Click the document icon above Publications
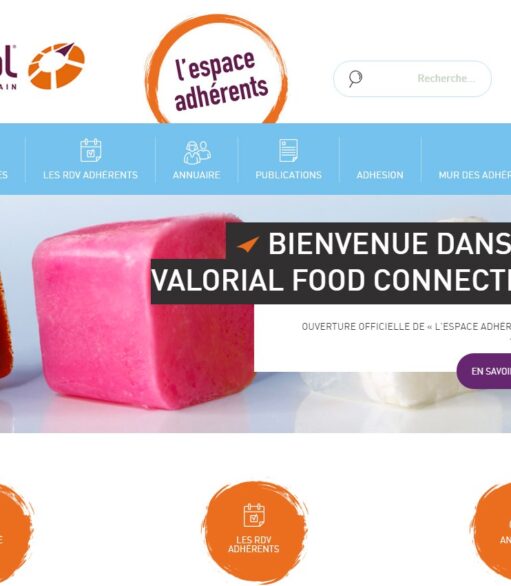The image size is (511, 586). (289, 150)
